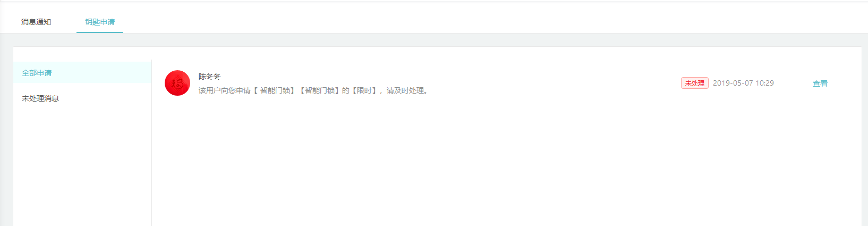Click the 该用户向您申请 text beside the avatar
This screenshot has width=868, height=226.
(x=225, y=90)
